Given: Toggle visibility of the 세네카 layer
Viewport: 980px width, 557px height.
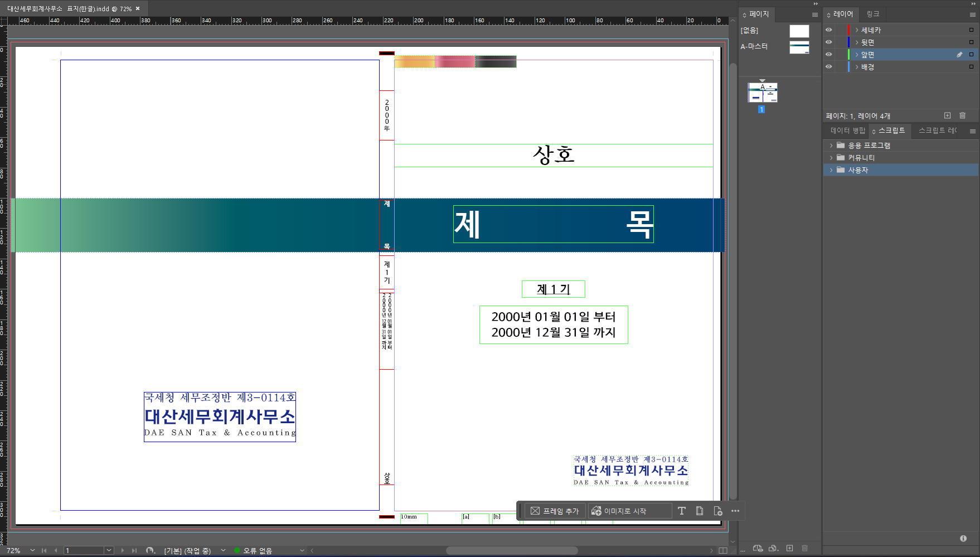Looking at the screenshot, I should [829, 30].
